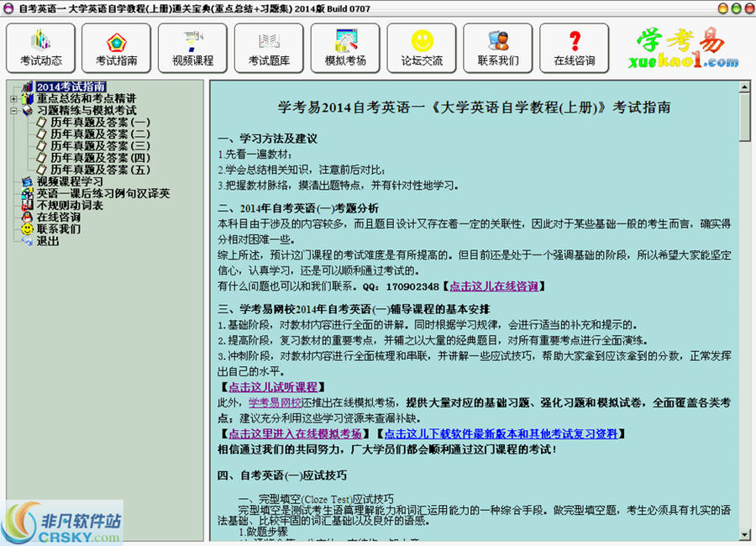Screen dimensions: 756x546
Task: Follow the 点击这儿在线咨询 link
Action: pyautogui.click(x=494, y=286)
